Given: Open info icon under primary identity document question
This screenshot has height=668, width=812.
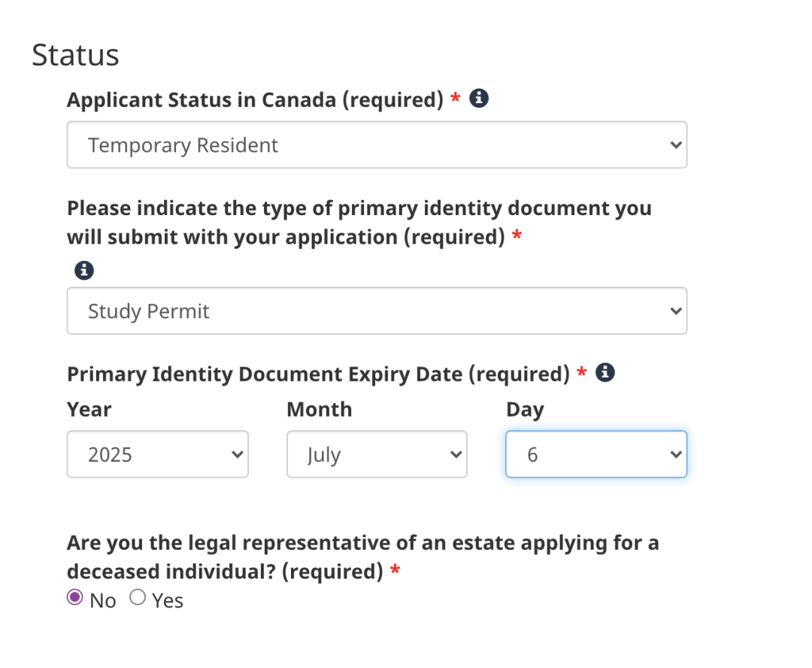Looking at the screenshot, I should [x=84, y=270].
